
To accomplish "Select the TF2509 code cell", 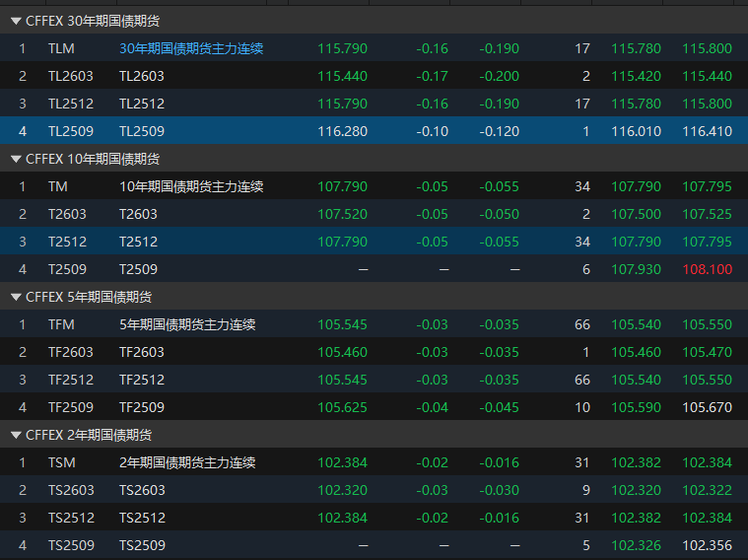I will coord(71,407).
